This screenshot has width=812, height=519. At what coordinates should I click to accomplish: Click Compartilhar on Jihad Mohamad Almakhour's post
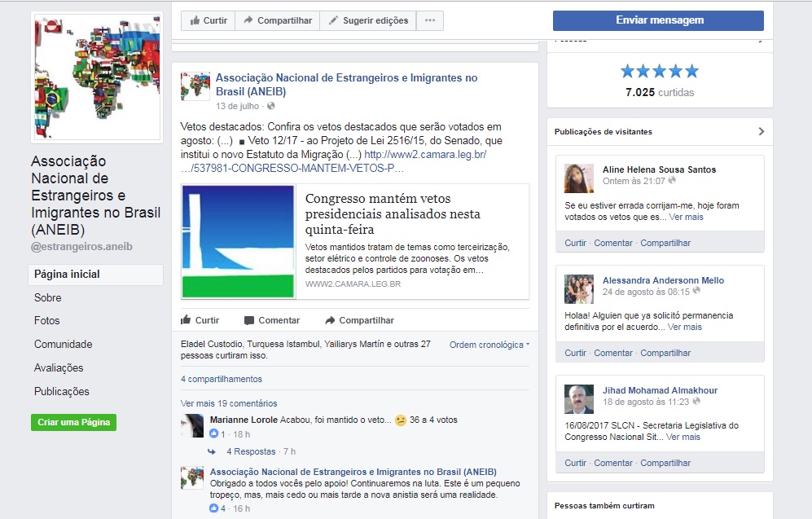click(x=665, y=463)
